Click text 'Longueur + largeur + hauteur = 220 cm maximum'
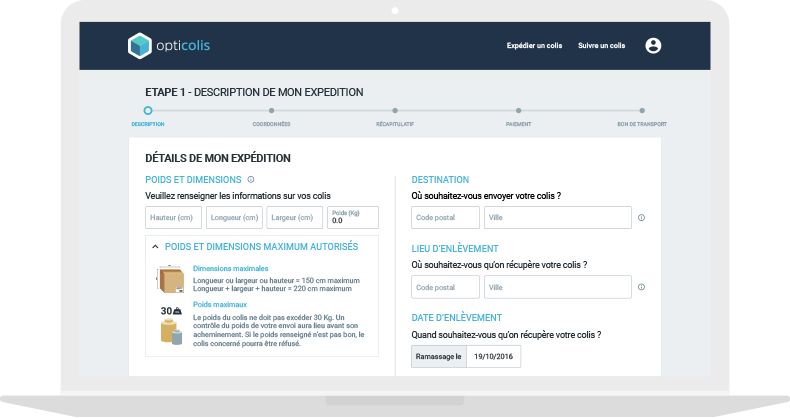The width and height of the screenshot is (790, 418). click(x=272, y=289)
